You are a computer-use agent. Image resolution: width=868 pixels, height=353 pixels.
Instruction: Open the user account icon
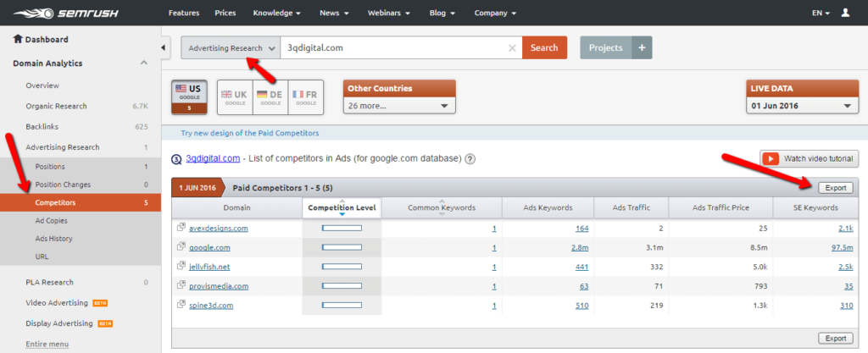click(845, 13)
